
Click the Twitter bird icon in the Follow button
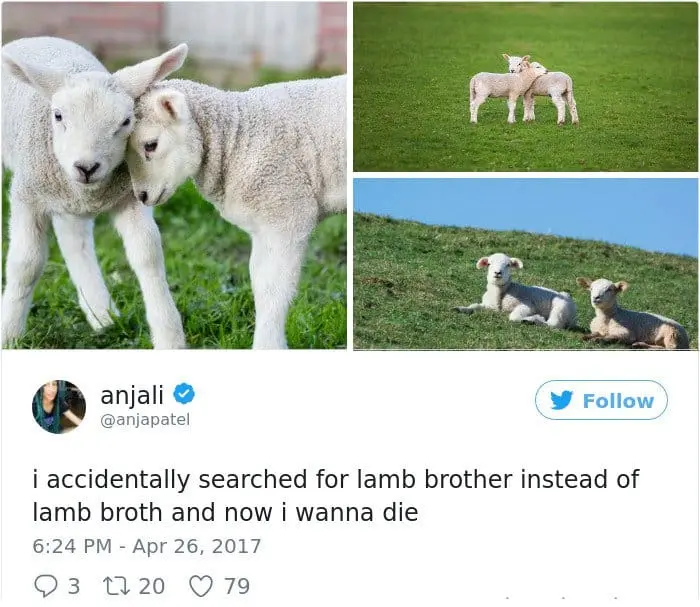pyautogui.click(x=561, y=400)
